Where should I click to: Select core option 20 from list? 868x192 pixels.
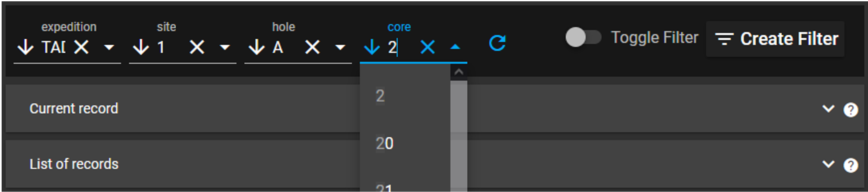coord(385,144)
